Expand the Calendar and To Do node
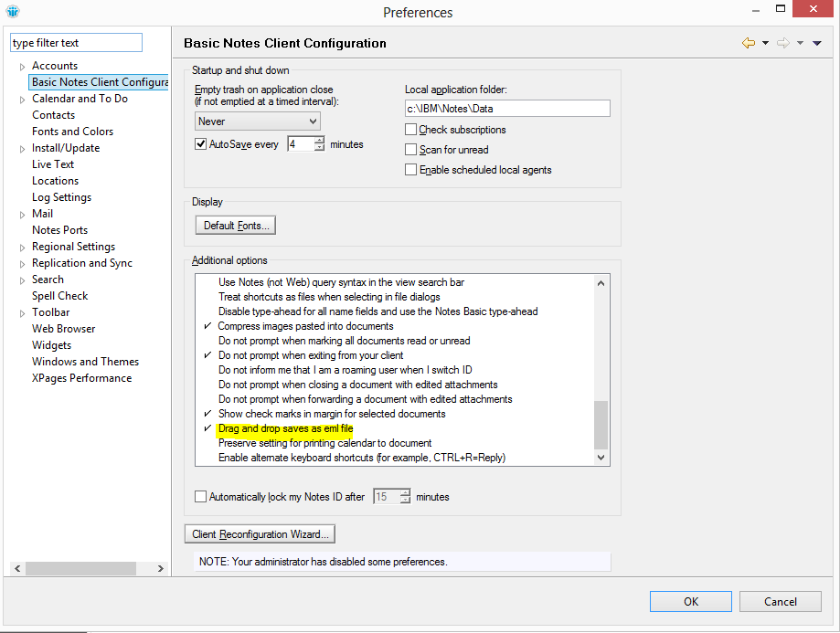The width and height of the screenshot is (840, 633). (22, 100)
